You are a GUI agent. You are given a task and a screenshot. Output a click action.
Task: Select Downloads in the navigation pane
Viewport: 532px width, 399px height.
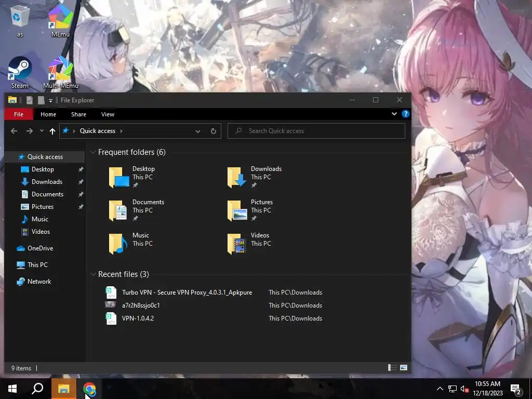[x=47, y=182]
